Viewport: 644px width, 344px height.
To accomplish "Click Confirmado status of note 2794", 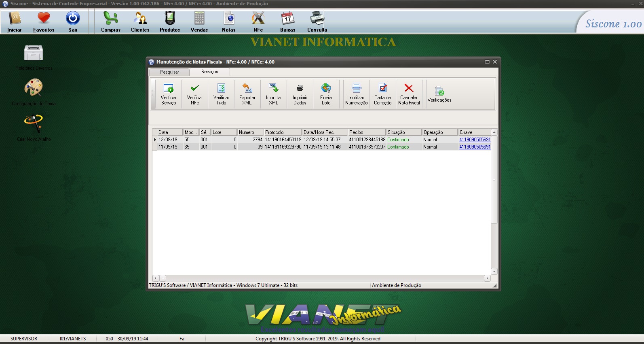I will pyautogui.click(x=398, y=140).
